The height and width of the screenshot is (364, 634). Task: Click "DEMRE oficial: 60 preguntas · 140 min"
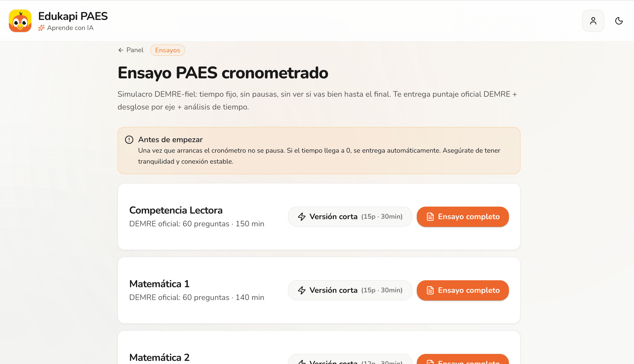coord(197,297)
